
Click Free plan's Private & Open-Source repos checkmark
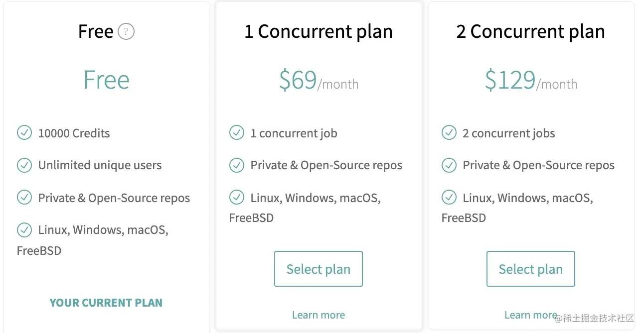(x=24, y=198)
